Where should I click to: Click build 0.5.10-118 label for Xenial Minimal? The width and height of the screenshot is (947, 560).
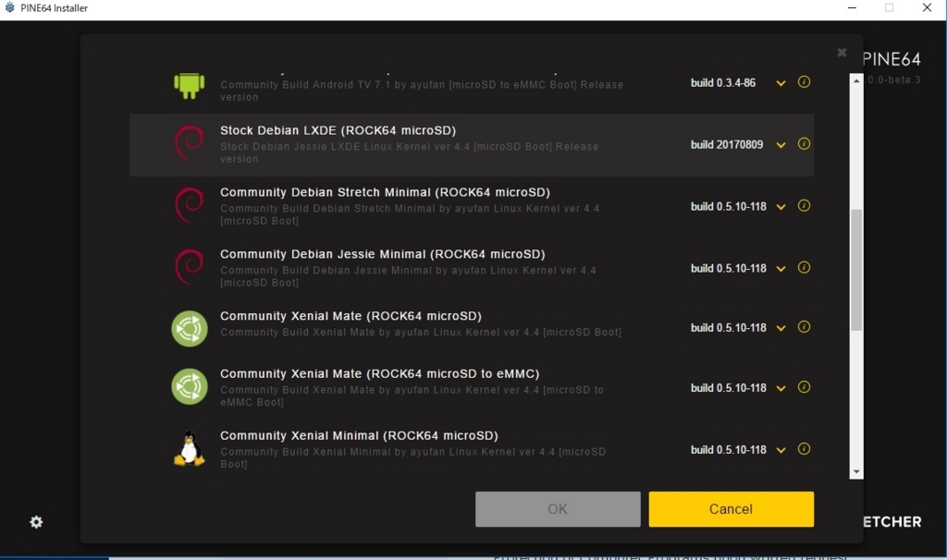(729, 449)
